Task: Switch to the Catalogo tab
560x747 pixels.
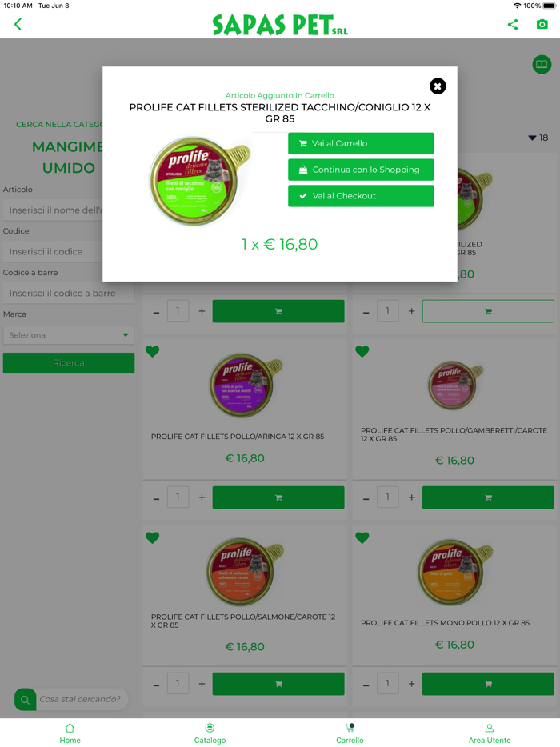Action: click(210, 733)
